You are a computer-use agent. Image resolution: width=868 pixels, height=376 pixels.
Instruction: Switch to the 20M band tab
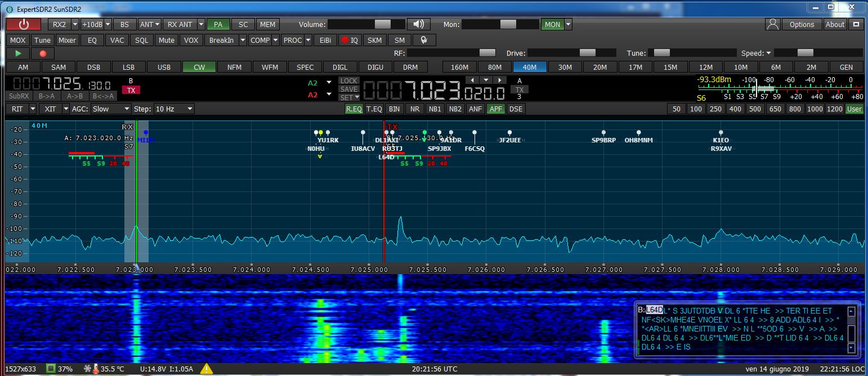point(600,67)
